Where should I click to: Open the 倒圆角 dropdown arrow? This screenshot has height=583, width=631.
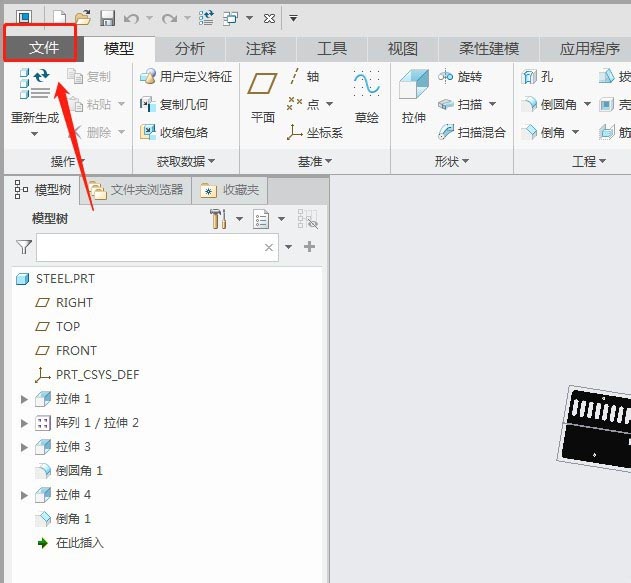coord(588,104)
